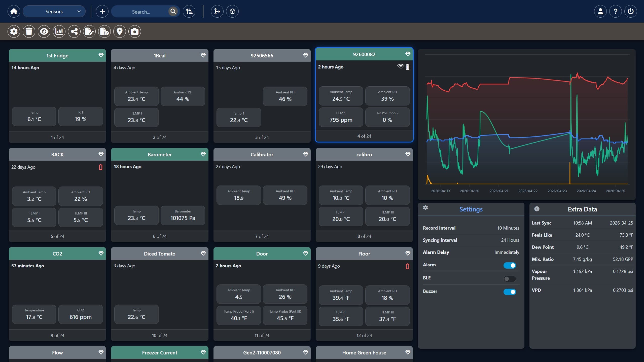
Task: Focus the Search input field
Action: click(x=141, y=12)
